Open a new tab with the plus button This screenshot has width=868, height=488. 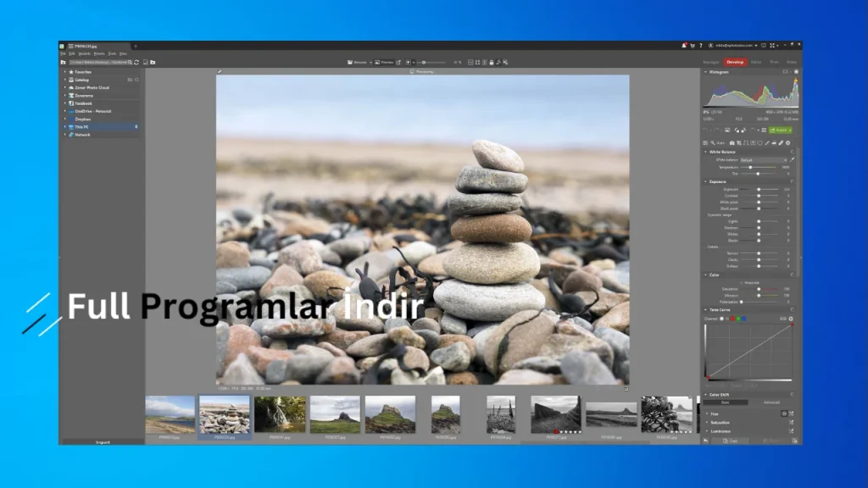(136, 46)
